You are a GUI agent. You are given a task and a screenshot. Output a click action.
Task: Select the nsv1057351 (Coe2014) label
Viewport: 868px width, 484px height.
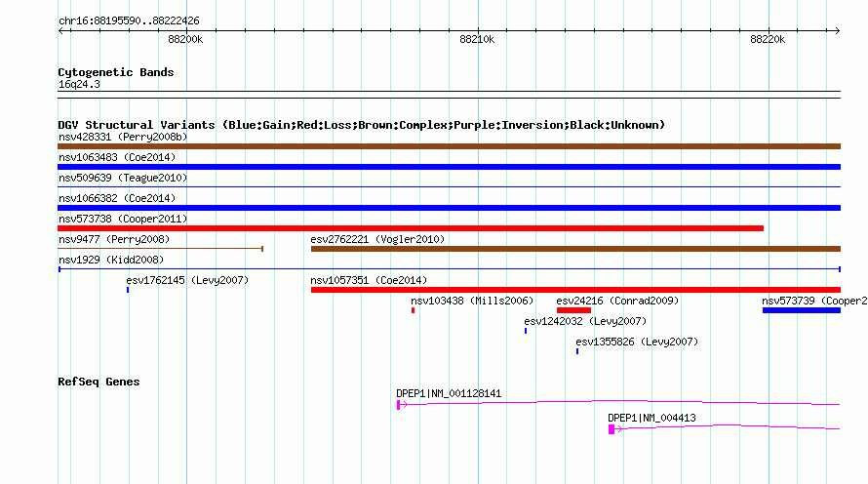pos(369,280)
